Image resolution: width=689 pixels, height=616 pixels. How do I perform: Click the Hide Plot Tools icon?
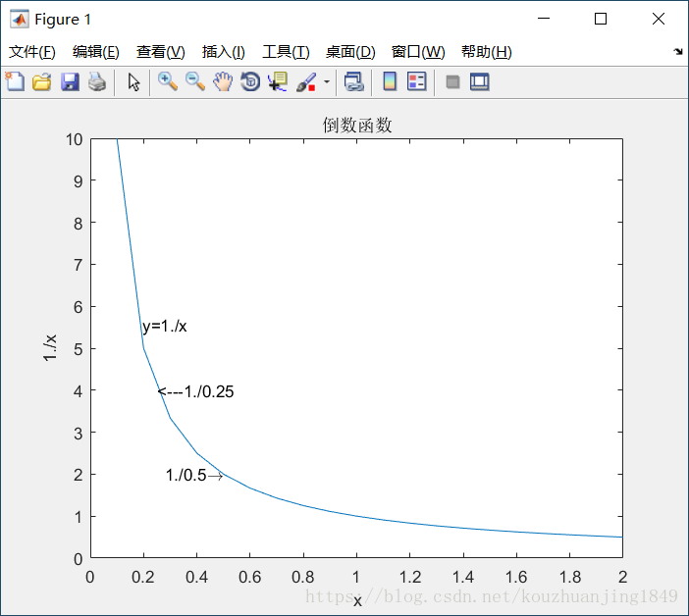click(x=452, y=82)
